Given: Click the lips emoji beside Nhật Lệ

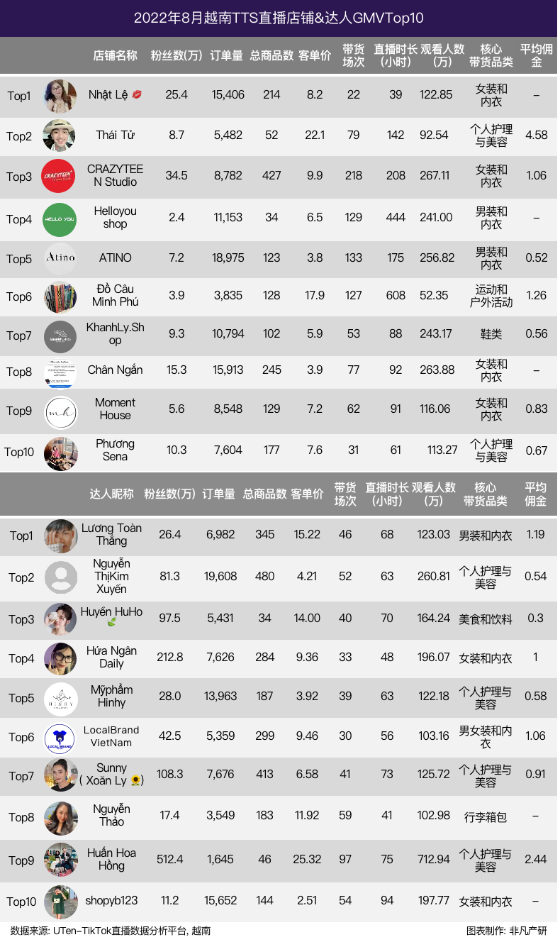Looking at the screenshot, I should click(137, 94).
